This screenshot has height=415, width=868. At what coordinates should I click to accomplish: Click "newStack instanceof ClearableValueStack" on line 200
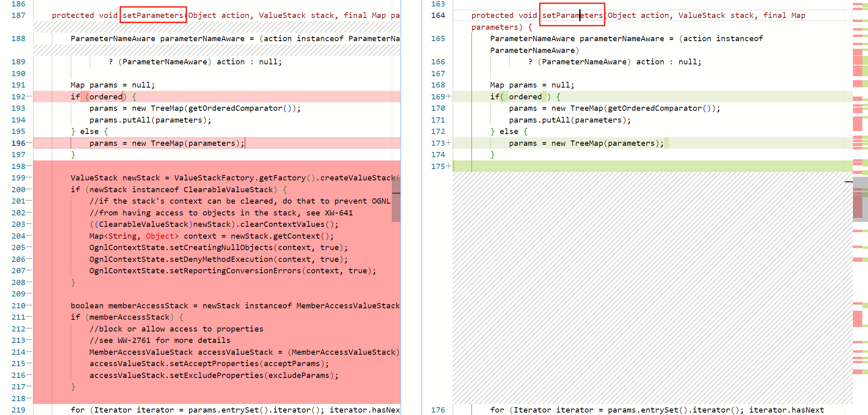coord(181,189)
